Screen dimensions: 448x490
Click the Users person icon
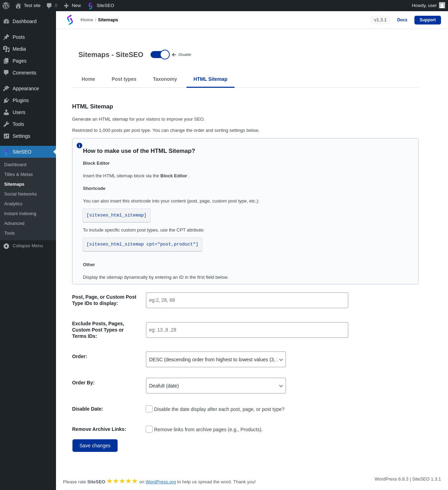click(x=6, y=112)
